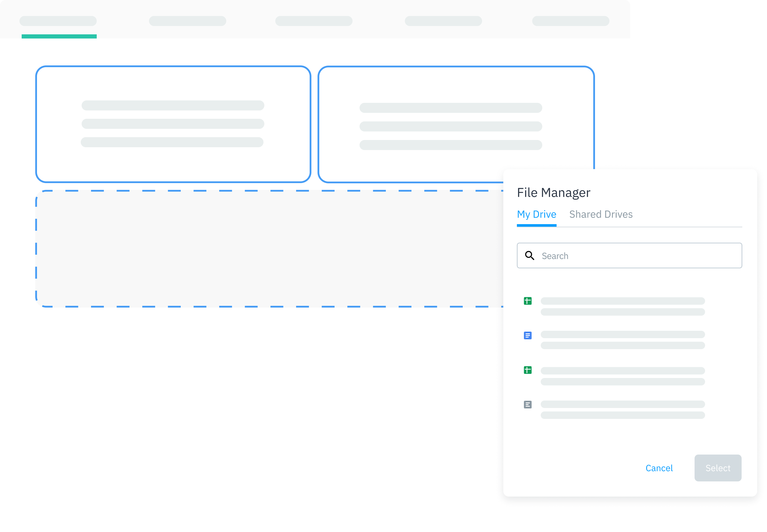767x532 pixels.
Task: Select the lower green spreadsheet file icon
Action: [x=527, y=370]
